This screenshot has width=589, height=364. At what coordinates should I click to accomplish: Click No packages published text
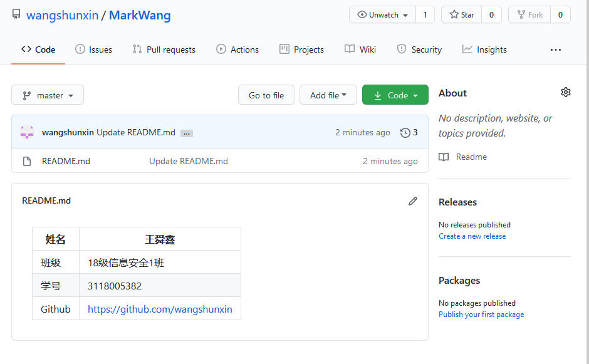pyautogui.click(x=477, y=303)
